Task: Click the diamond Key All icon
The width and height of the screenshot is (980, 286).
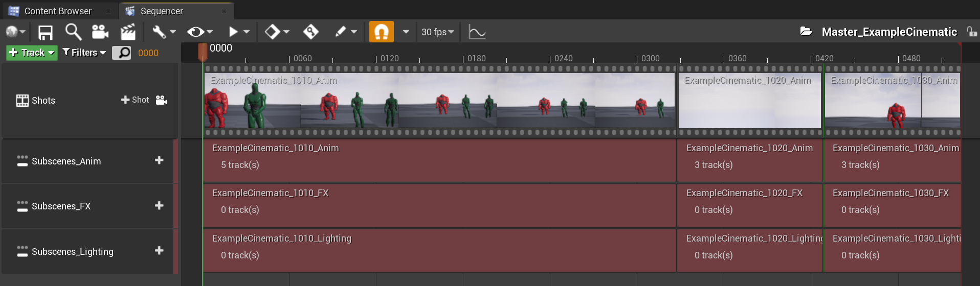Action: [x=272, y=32]
